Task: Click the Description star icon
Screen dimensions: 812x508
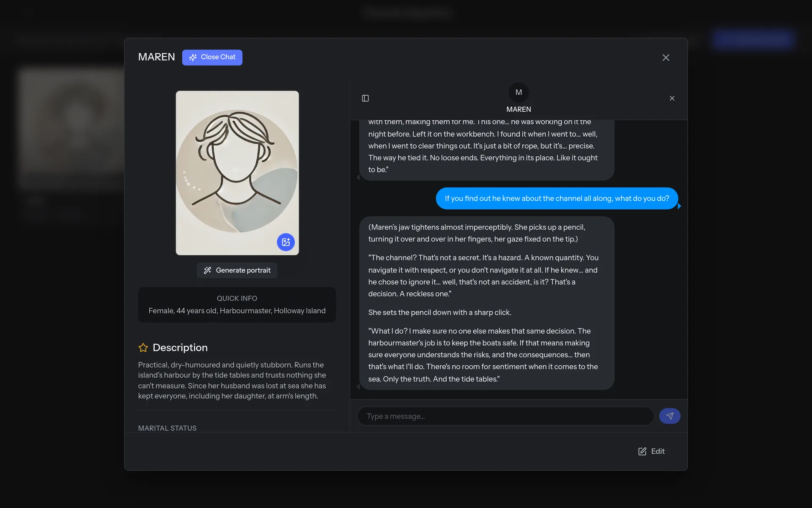Action: 143,348
